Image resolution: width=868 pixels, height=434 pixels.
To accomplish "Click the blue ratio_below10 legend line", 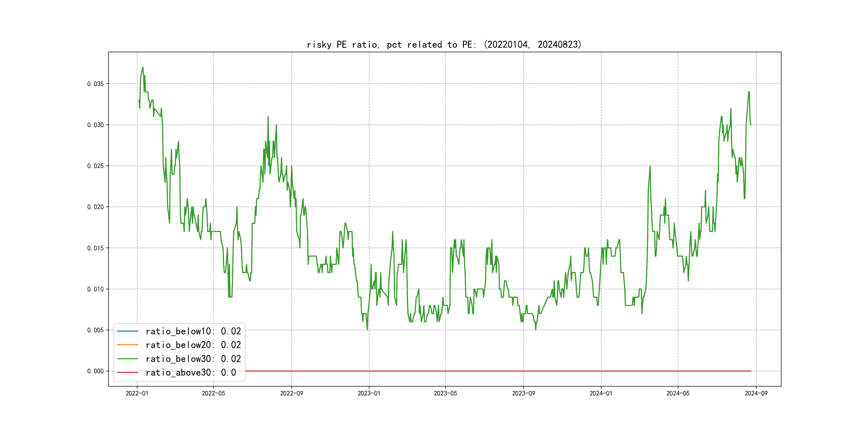I will pos(127,331).
